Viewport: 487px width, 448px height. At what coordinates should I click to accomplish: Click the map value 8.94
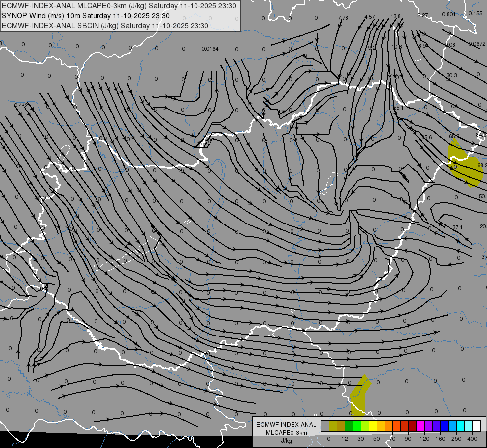[423, 46]
